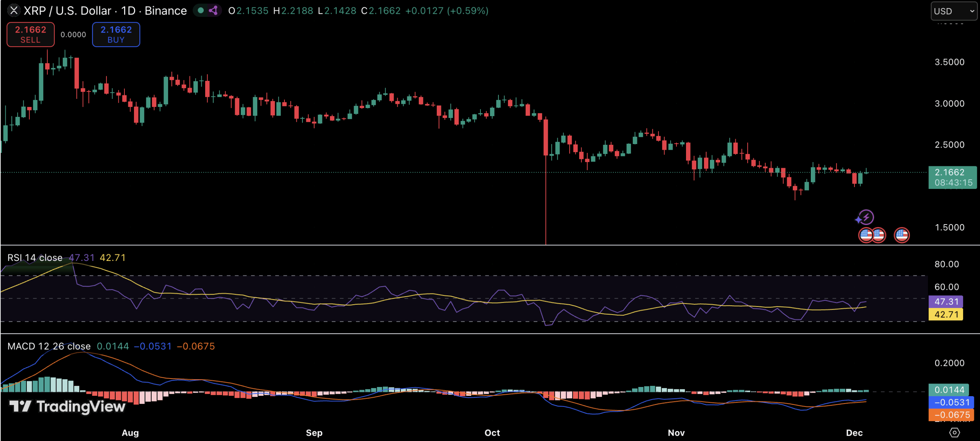Click the green market status dot
The width and height of the screenshot is (980, 441).
(201, 11)
